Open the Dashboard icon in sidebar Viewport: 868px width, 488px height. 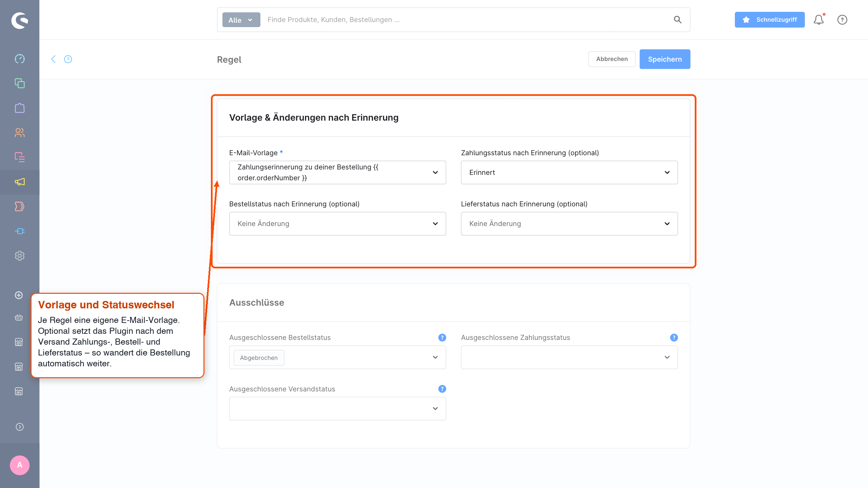(20, 59)
